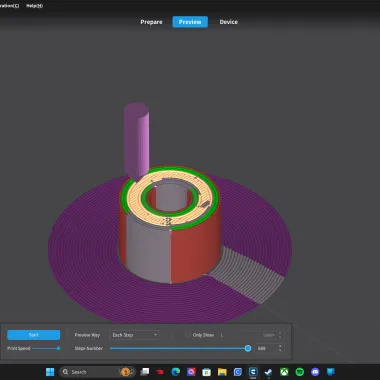This screenshot has height=380, width=380.
Task: Open the Help menu
Action: pyautogui.click(x=35, y=6)
